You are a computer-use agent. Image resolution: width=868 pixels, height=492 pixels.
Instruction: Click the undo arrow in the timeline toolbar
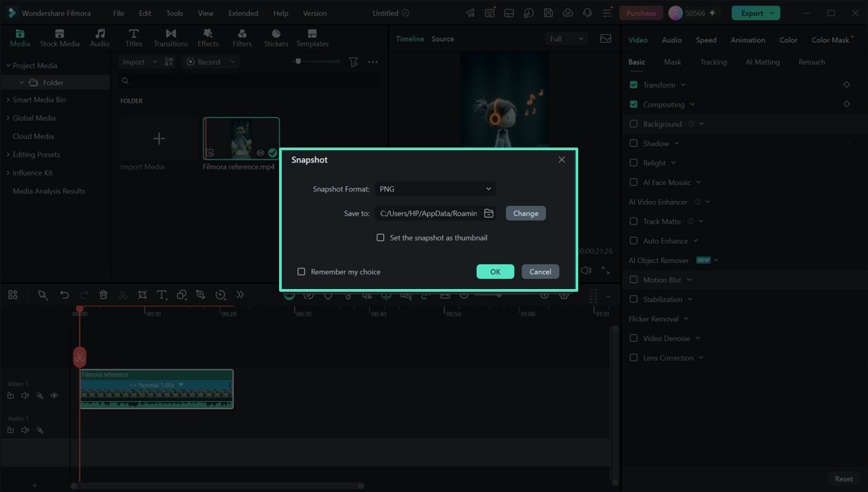tap(64, 294)
